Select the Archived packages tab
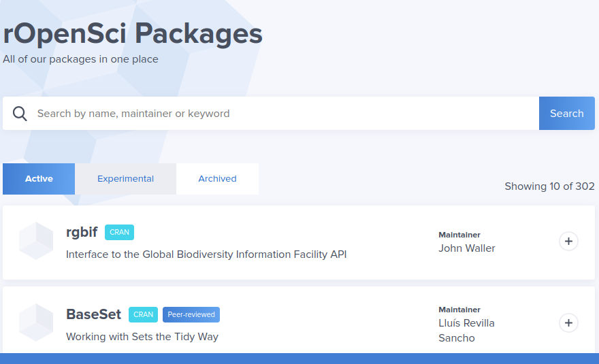Viewport: 599px width, 364px height. [217, 179]
